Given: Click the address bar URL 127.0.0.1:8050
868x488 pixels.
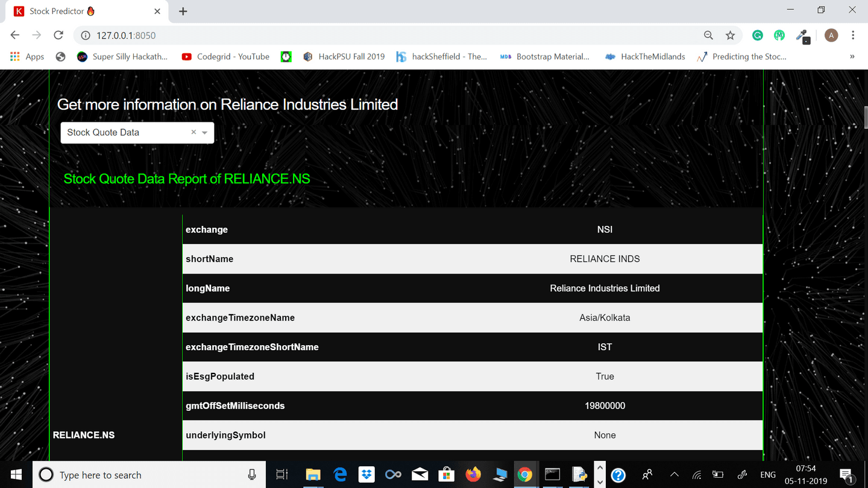Looking at the screenshot, I should (126, 36).
